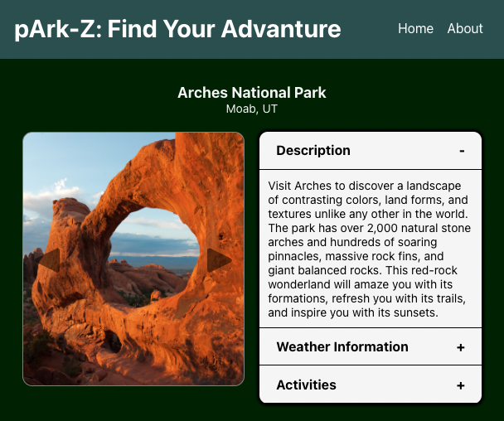Screen dimensions: 504x421
Task: Toggle the Description accordion header
Action: coord(371,151)
